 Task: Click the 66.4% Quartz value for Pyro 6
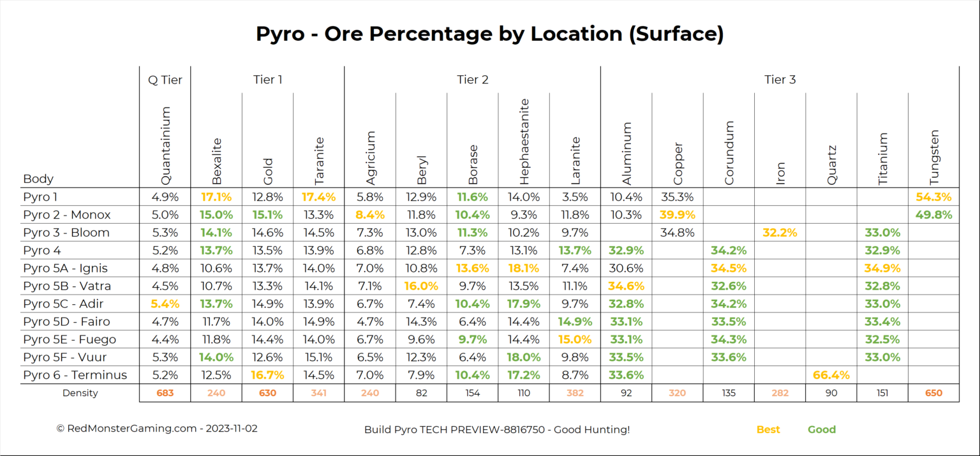click(831, 375)
